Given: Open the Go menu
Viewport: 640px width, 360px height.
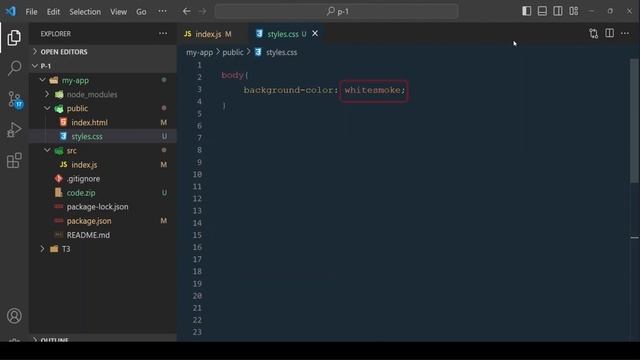Looking at the screenshot, I should coord(141,12).
